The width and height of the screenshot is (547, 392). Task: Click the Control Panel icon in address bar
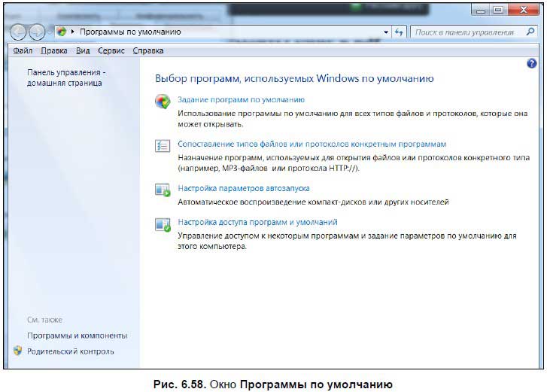62,32
